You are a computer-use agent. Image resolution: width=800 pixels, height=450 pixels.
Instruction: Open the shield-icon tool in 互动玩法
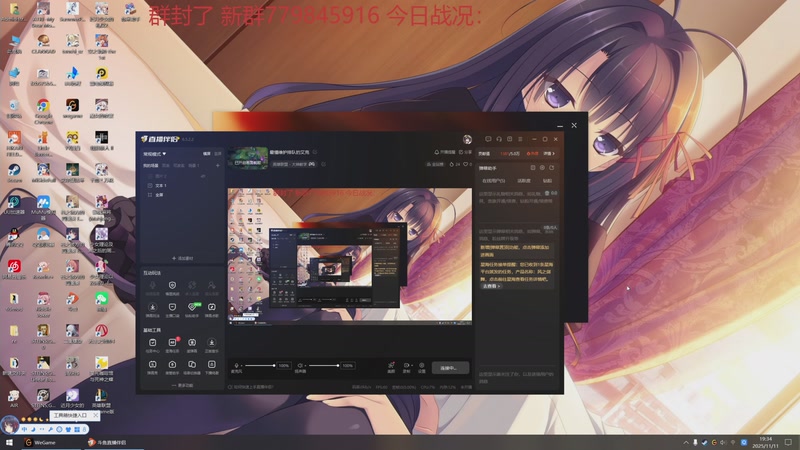[172, 287]
